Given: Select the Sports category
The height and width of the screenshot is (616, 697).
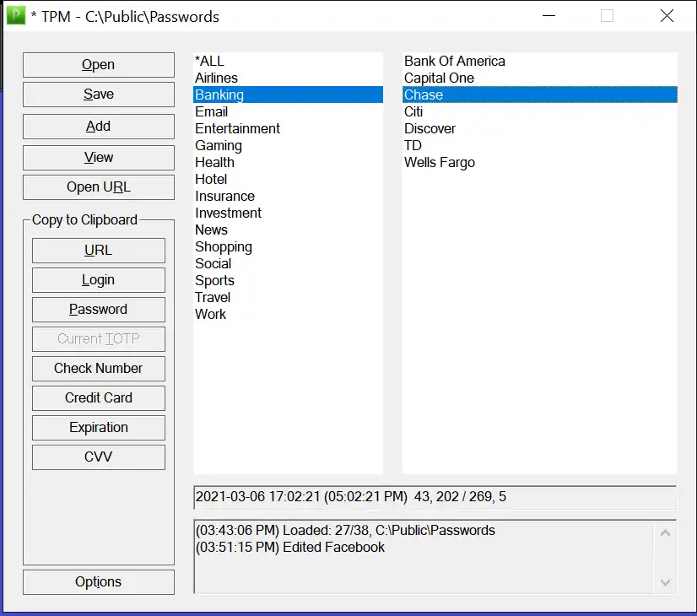Looking at the screenshot, I should click(288, 280).
